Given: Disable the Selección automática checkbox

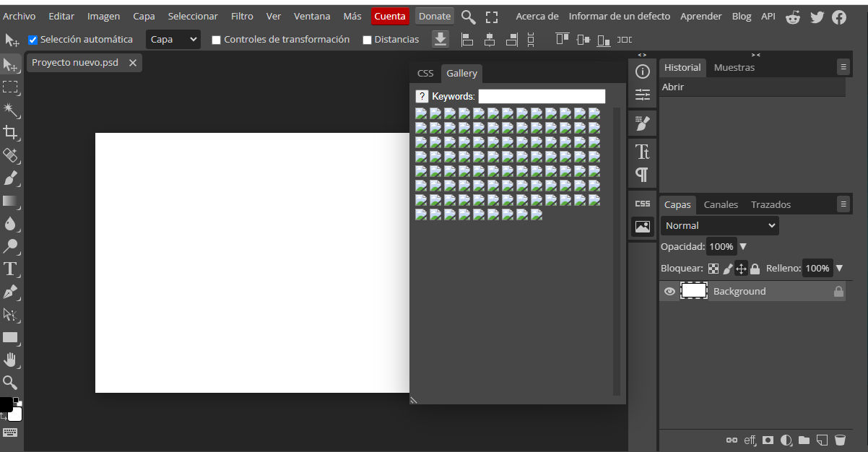Looking at the screenshot, I should tap(32, 39).
